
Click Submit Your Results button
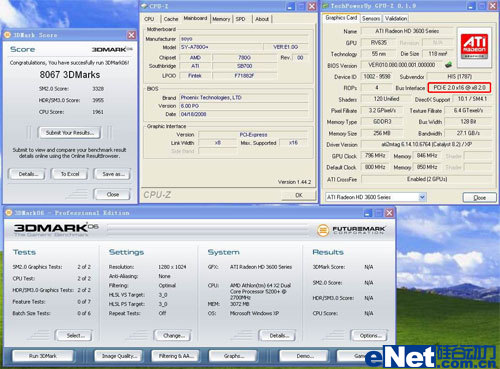70,133
